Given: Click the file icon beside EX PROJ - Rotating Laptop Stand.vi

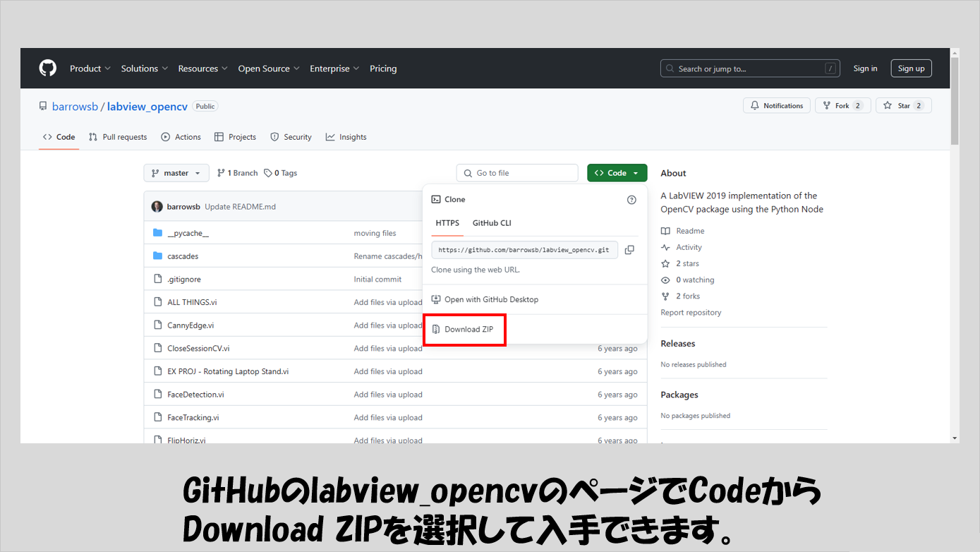Looking at the screenshot, I should click(x=158, y=371).
